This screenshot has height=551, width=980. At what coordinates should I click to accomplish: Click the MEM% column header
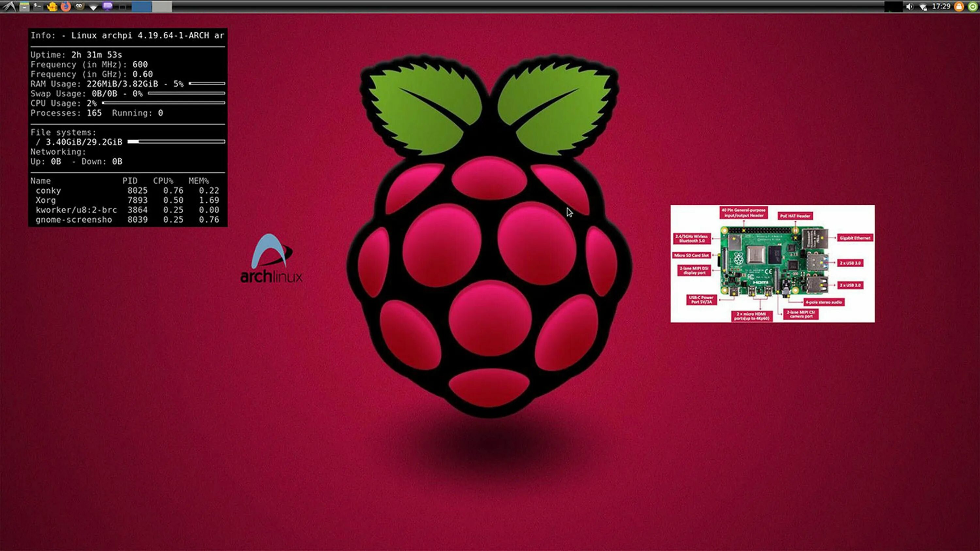[x=199, y=181]
